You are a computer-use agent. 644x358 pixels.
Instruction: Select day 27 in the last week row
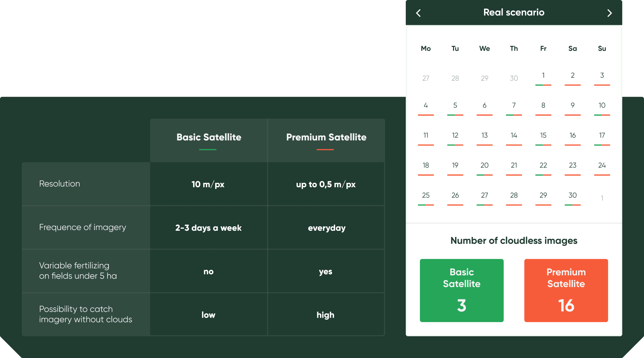tap(484, 198)
